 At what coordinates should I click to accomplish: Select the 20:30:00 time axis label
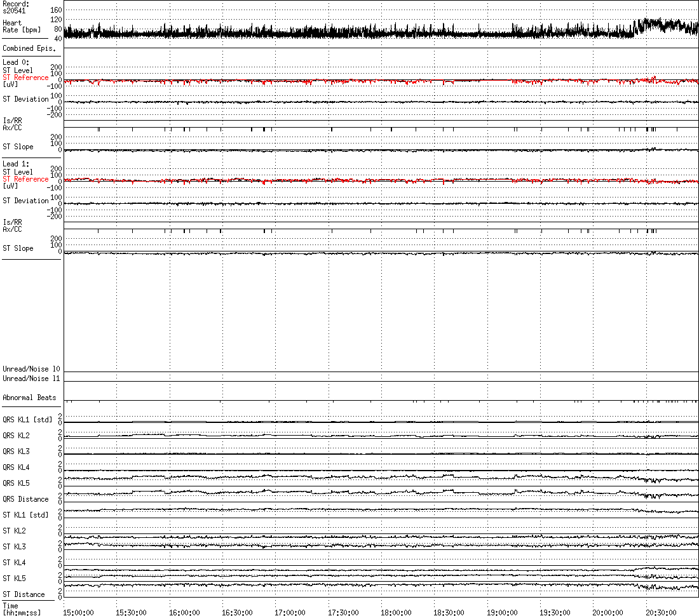pos(660,612)
